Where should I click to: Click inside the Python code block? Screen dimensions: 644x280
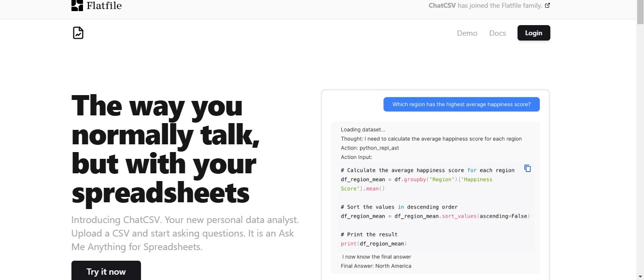(435, 207)
